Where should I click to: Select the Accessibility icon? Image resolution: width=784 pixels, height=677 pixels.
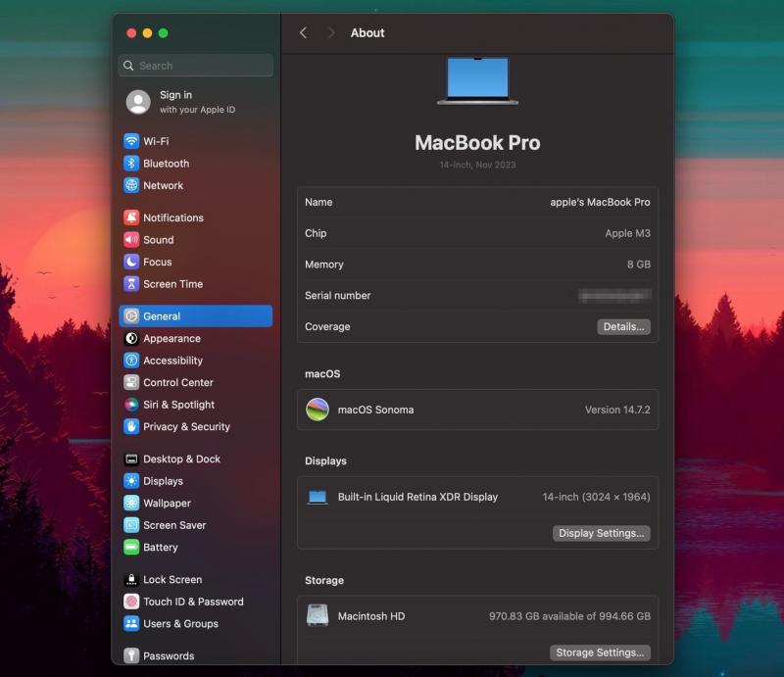click(131, 360)
